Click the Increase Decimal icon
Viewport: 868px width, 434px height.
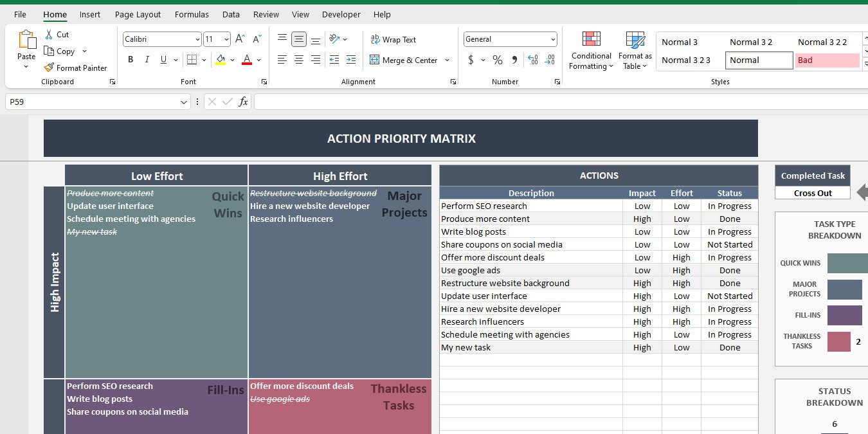point(533,60)
